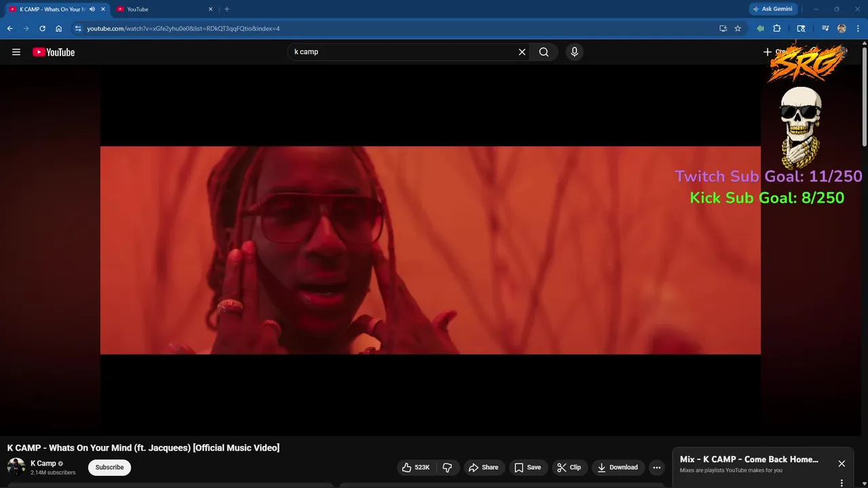Open media controls music note icon
The width and height of the screenshot is (868, 488).
(825, 28)
